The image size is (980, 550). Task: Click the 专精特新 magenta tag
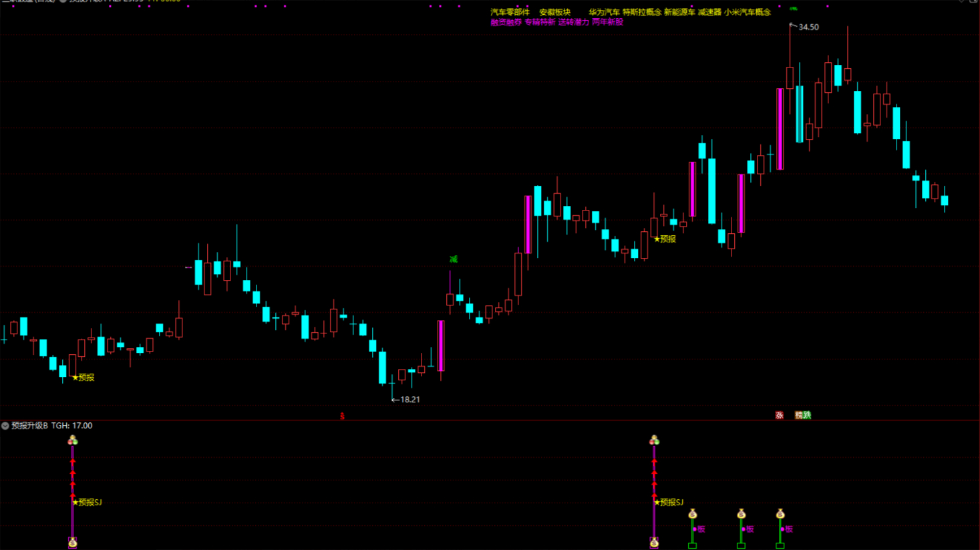[x=540, y=22]
